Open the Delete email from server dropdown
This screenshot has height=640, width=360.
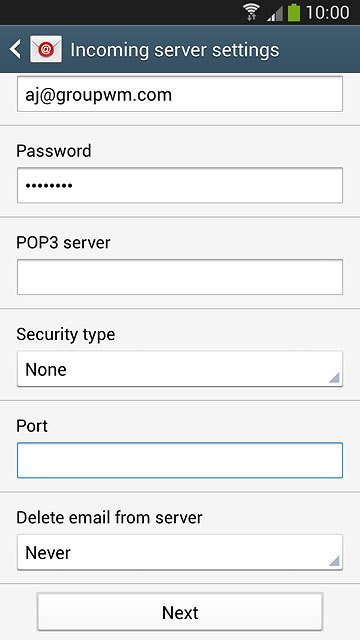point(180,552)
